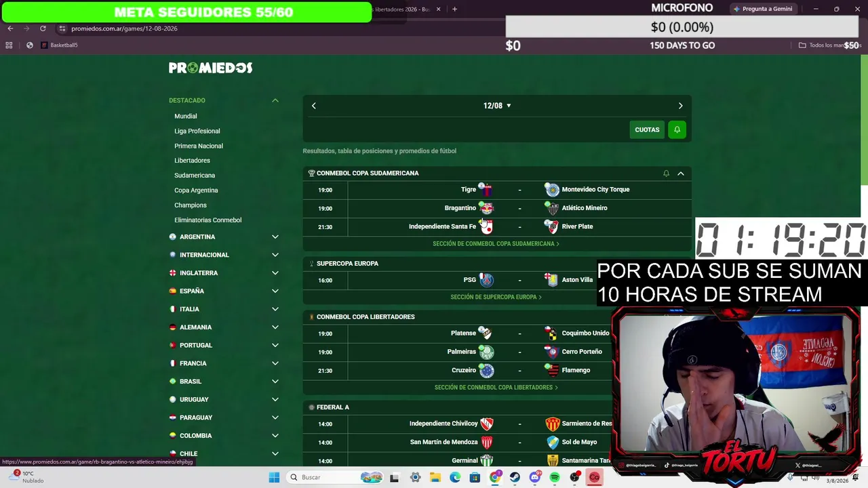Open Mundial in the sidebar
The width and height of the screenshot is (868, 488).
click(x=185, y=116)
